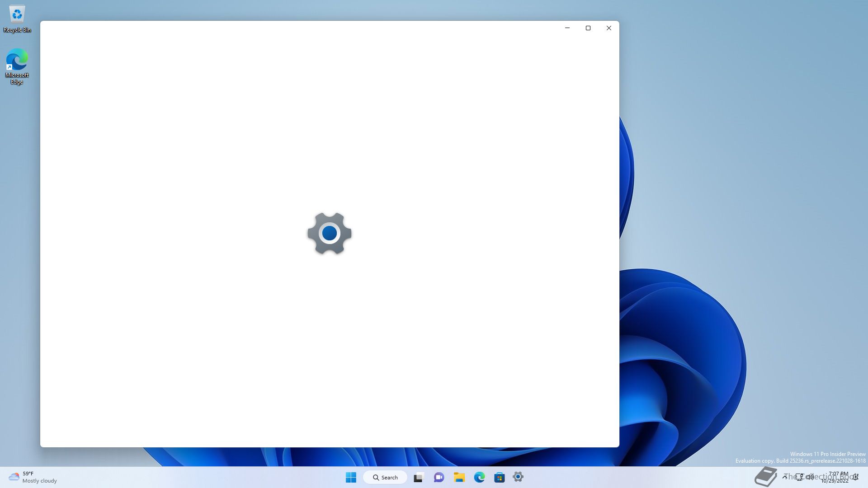Open the Recycle Bin desktop icon
The width and height of the screenshot is (868, 488).
pos(17,19)
